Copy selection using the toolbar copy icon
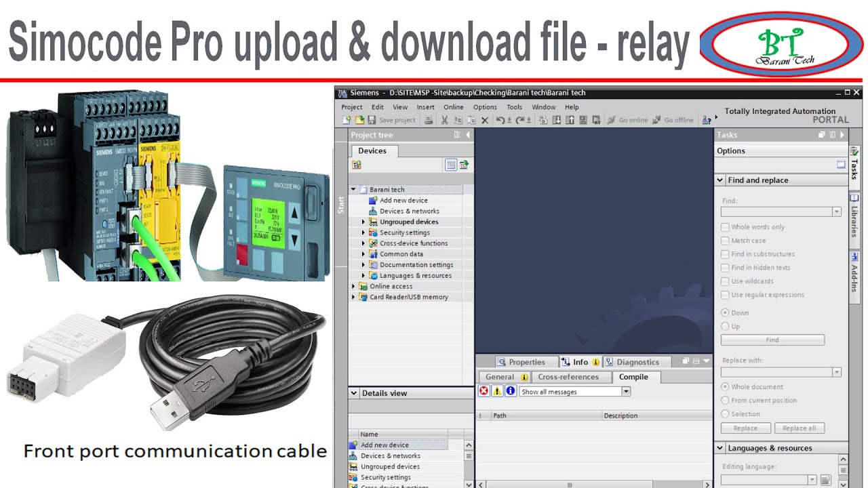The height and width of the screenshot is (488, 868). [x=458, y=120]
